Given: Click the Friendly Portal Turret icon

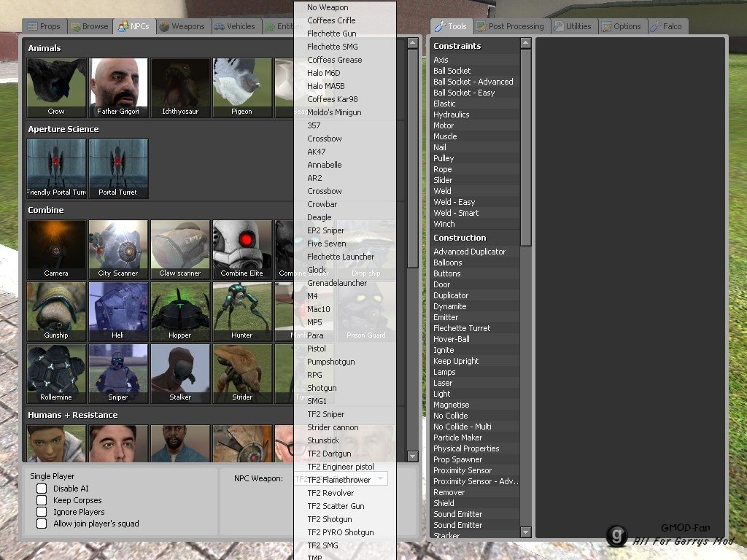Looking at the screenshot, I should tap(56, 168).
